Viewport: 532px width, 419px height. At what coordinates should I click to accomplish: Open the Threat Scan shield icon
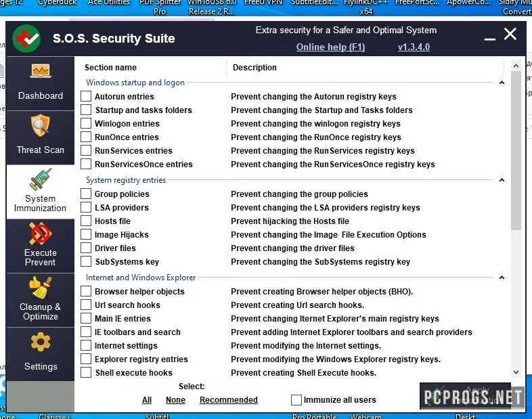(x=41, y=125)
